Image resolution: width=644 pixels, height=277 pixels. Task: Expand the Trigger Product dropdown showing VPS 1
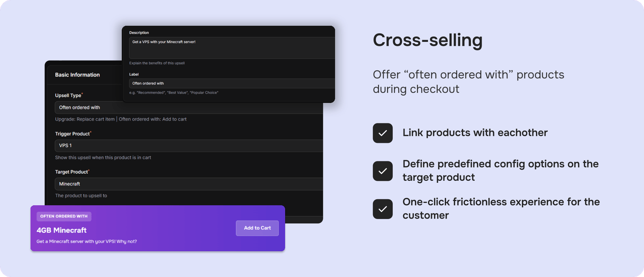[189, 146]
